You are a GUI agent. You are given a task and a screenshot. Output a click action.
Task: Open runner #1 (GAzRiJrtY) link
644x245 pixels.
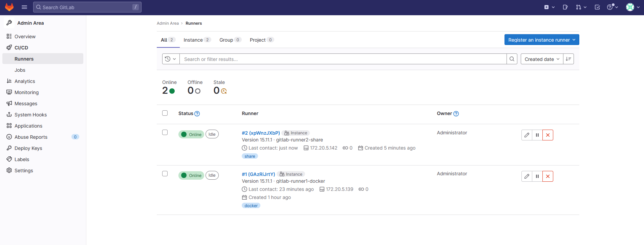pos(258,174)
